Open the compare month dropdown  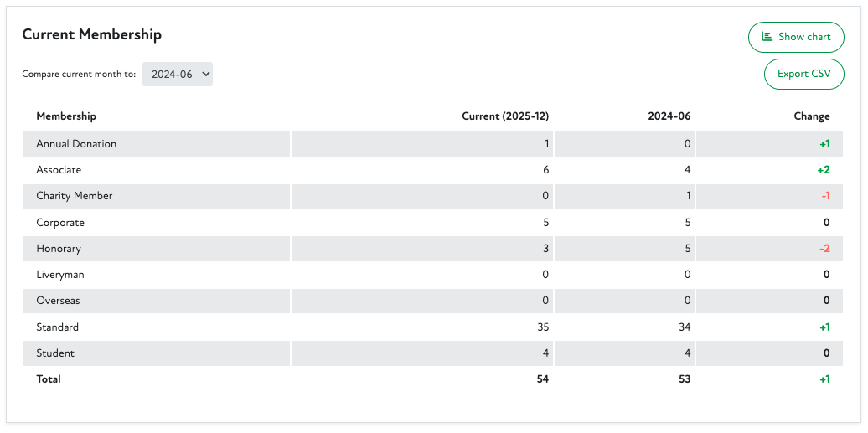[178, 75]
